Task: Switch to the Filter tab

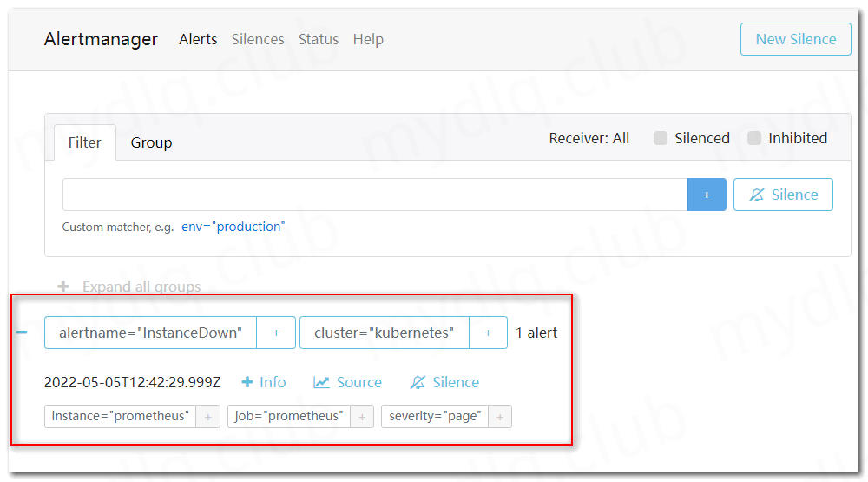Action: pyautogui.click(x=85, y=142)
